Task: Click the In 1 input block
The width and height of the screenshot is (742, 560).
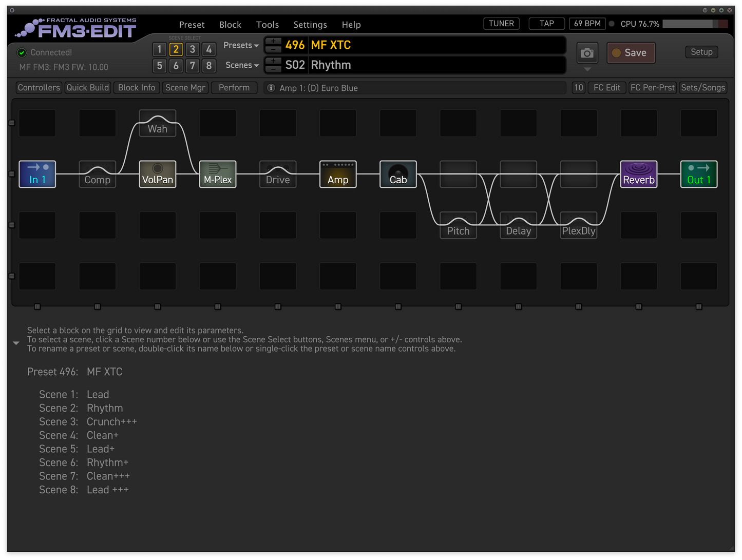Action: pyautogui.click(x=37, y=174)
